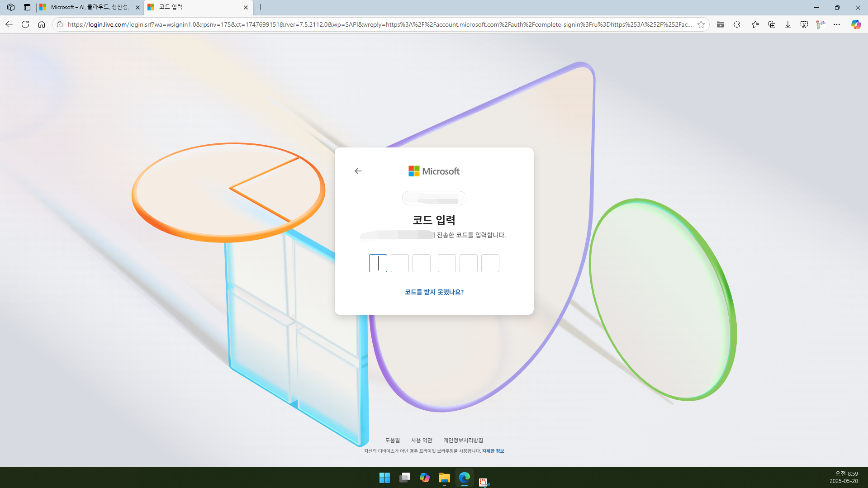Minimize the browser window
Viewport: 868px width, 488px height.
pos(816,7)
